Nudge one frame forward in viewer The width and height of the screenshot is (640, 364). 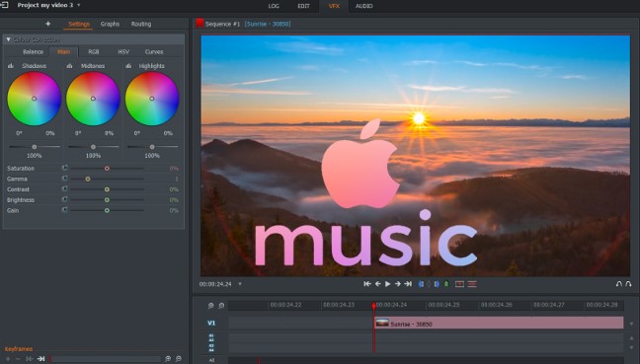pyautogui.click(x=398, y=284)
